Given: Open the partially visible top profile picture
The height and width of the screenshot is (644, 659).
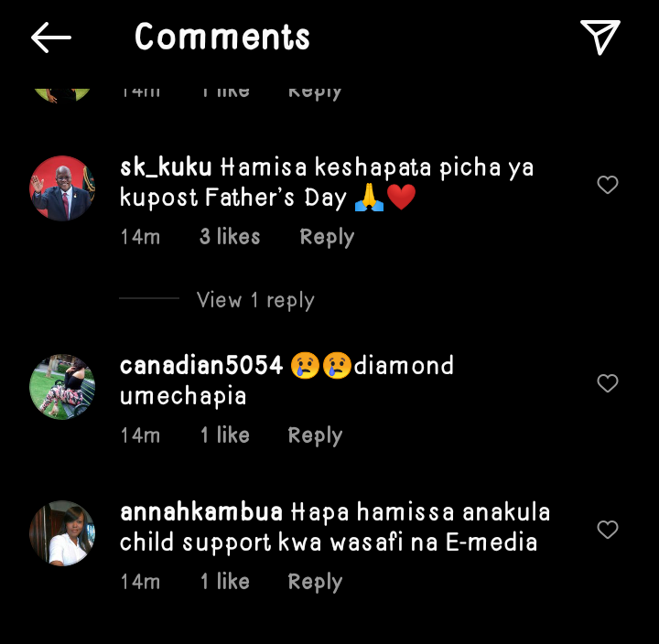Looking at the screenshot, I should (x=62, y=95).
